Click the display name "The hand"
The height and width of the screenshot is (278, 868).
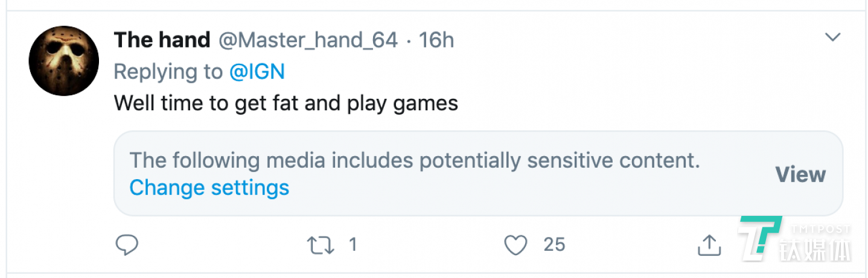pyautogui.click(x=162, y=40)
